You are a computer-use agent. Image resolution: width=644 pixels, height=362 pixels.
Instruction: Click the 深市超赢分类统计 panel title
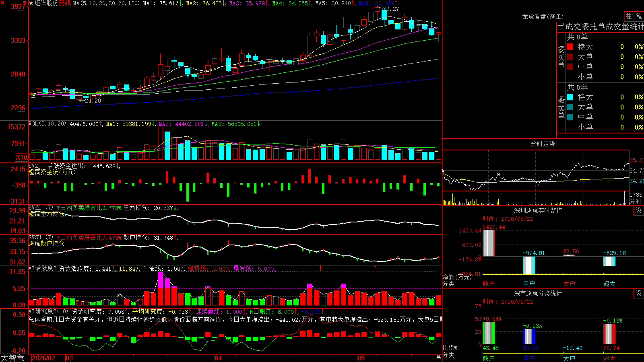[538, 293]
